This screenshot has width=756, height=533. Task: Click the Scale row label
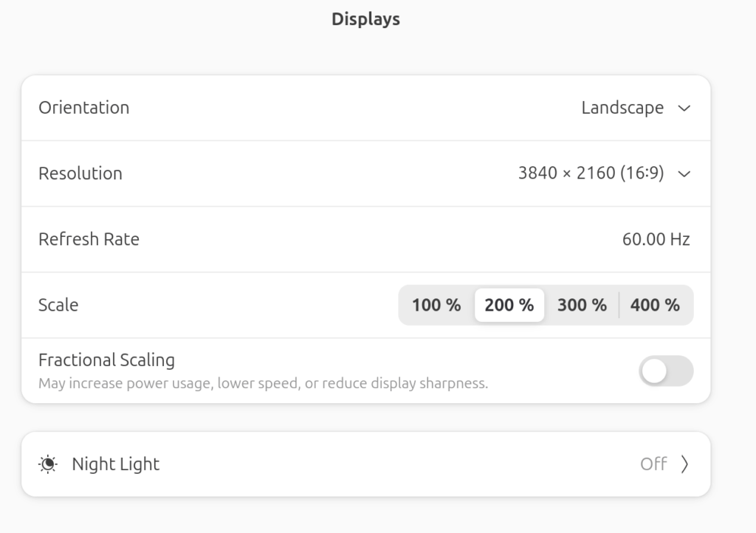click(58, 305)
